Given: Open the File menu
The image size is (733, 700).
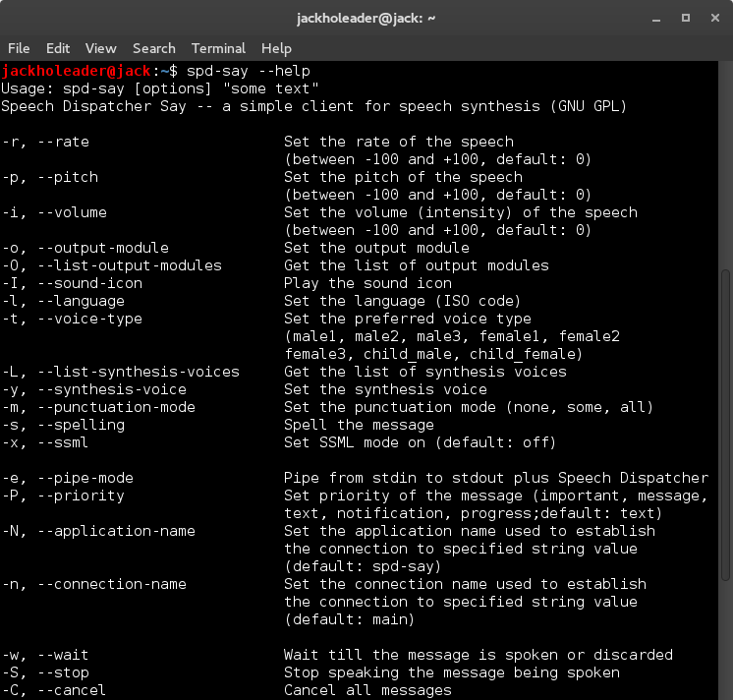Looking at the screenshot, I should pyautogui.click(x=19, y=48).
